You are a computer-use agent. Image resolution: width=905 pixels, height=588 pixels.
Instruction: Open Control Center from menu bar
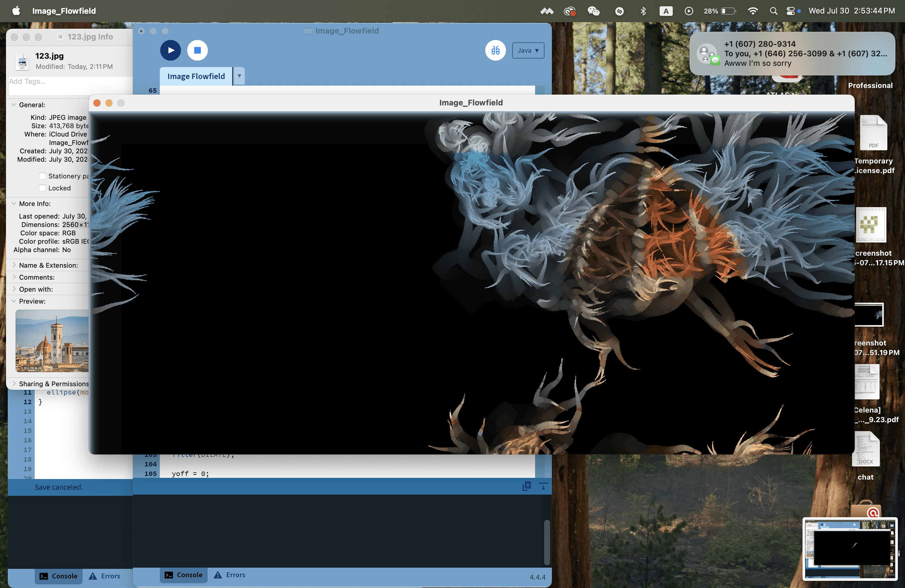tap(791, 11)
